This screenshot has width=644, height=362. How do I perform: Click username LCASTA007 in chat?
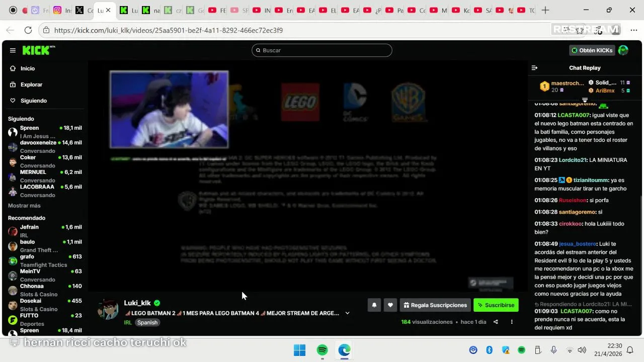[574, 115]
